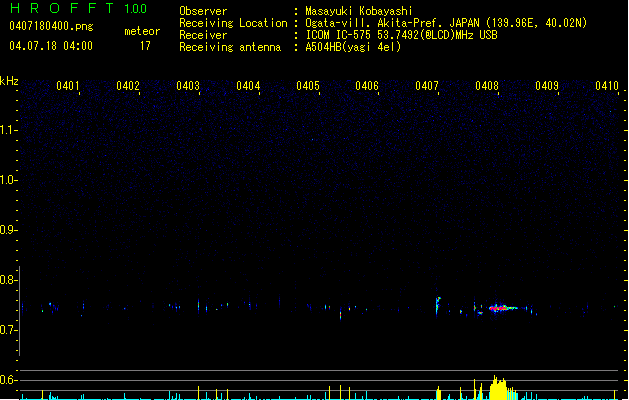629x400 pixels.
Task: Click the 0406 time axis marker
Action: (x=367, y=86)
